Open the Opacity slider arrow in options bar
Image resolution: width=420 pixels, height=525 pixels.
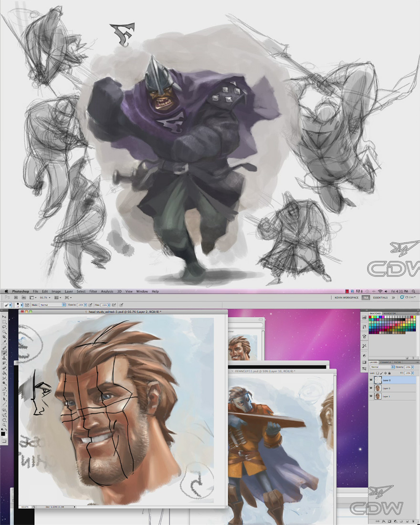(85, 305)
